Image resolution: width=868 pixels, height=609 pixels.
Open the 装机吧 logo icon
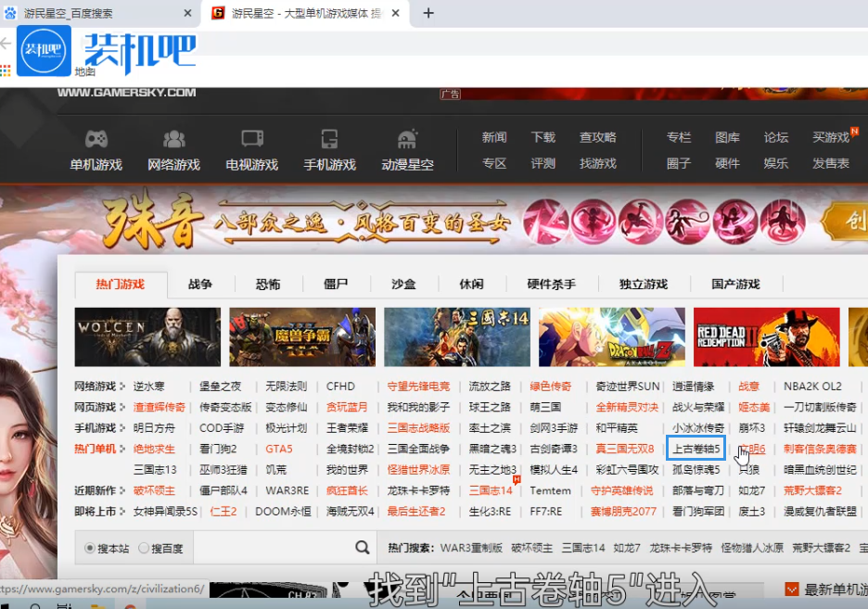(43, 52)
